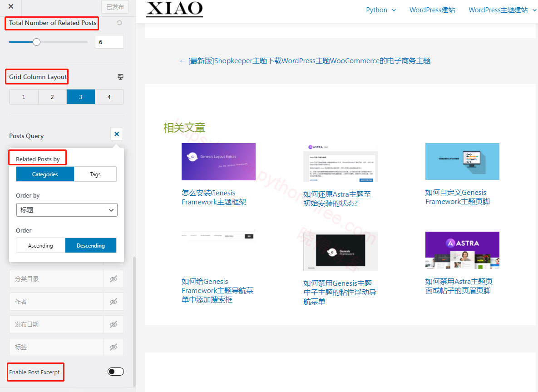538x392 pixels.
Task: Reset the Total Number of Related Posts
Action: (x=119, y=23)
